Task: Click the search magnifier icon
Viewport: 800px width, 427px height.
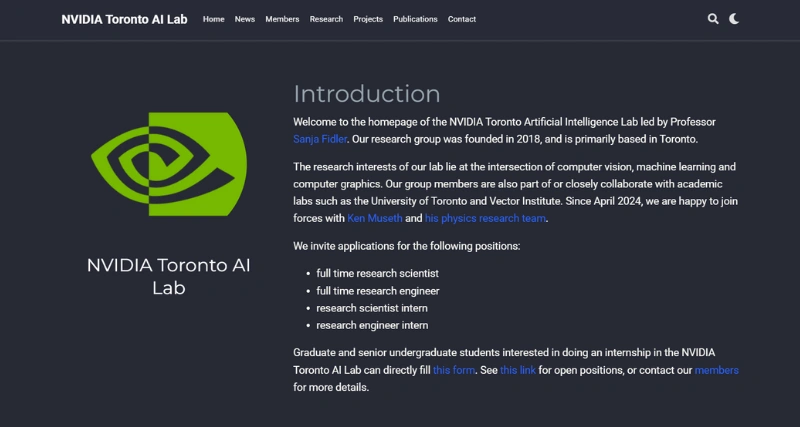Action: (x=713, y=19)
